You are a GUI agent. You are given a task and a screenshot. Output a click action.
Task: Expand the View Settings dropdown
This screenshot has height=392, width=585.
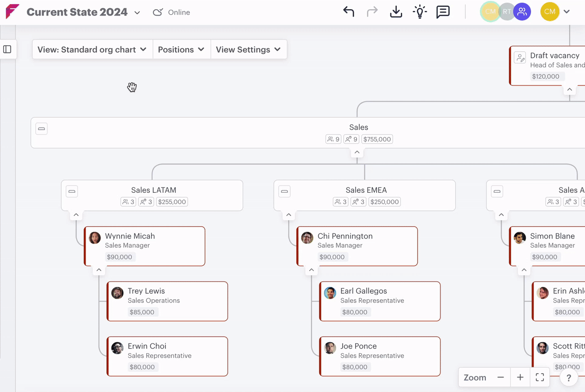pos(248,49)
